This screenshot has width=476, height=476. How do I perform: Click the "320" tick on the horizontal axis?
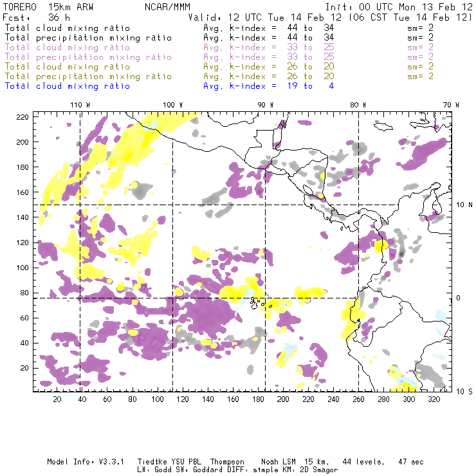(434, 399)
